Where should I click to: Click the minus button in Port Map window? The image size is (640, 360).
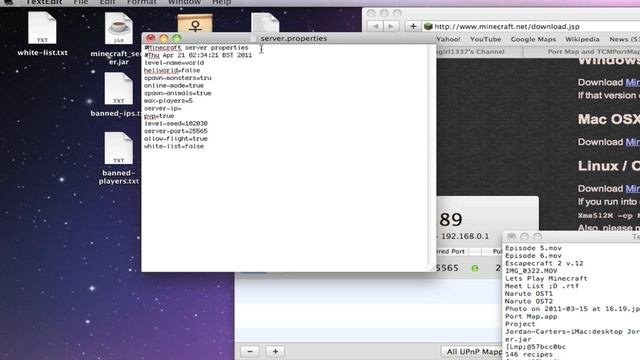(250, 351)
